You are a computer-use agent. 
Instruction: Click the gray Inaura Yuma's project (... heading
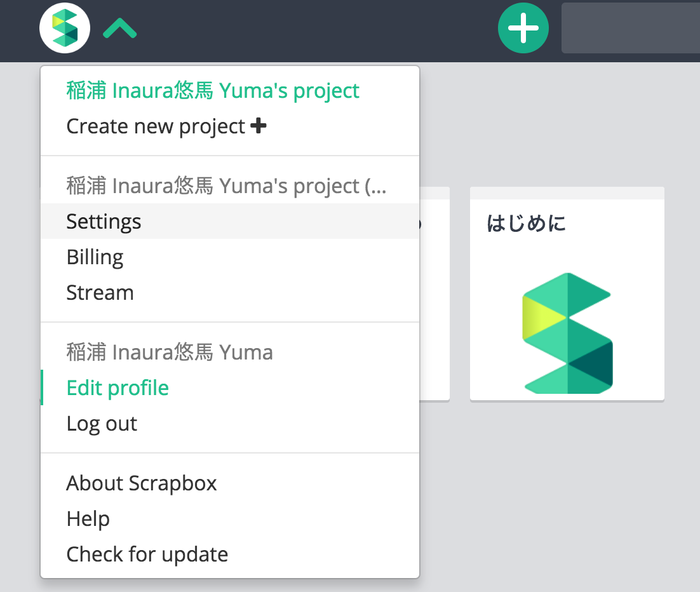click(x=226, y=185)
